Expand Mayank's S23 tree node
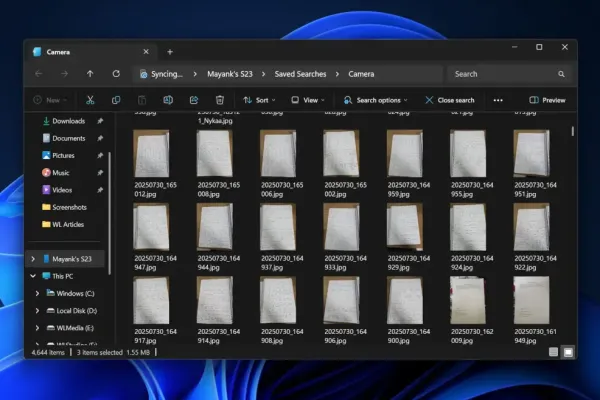The height and width of the screenshot is (400, 600). 33,259
